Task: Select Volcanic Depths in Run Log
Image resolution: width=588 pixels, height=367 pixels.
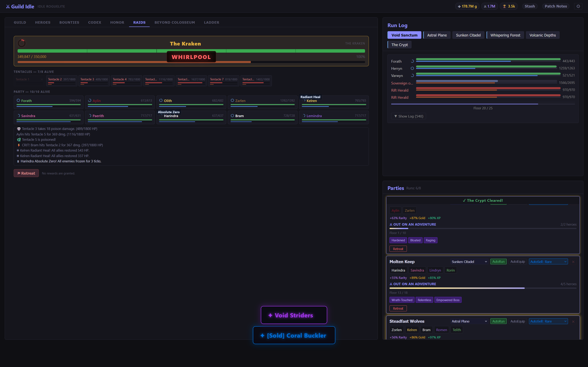Action: click(543, 35)
